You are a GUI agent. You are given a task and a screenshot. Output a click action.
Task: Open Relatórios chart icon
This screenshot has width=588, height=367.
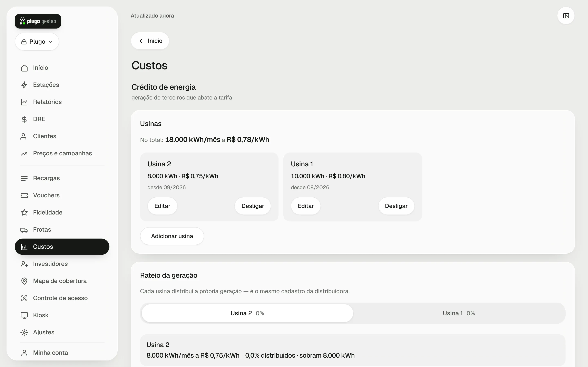[x=24, y=102]
